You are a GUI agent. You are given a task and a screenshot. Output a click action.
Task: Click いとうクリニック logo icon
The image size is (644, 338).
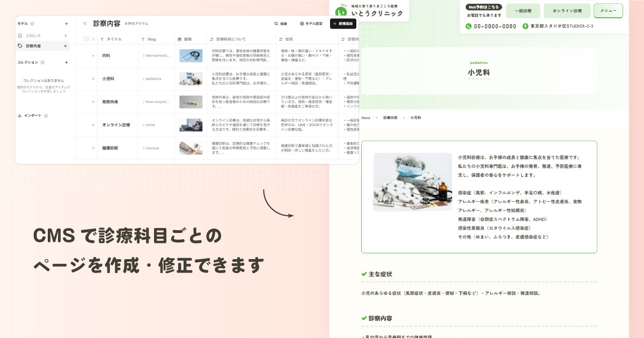341,10
